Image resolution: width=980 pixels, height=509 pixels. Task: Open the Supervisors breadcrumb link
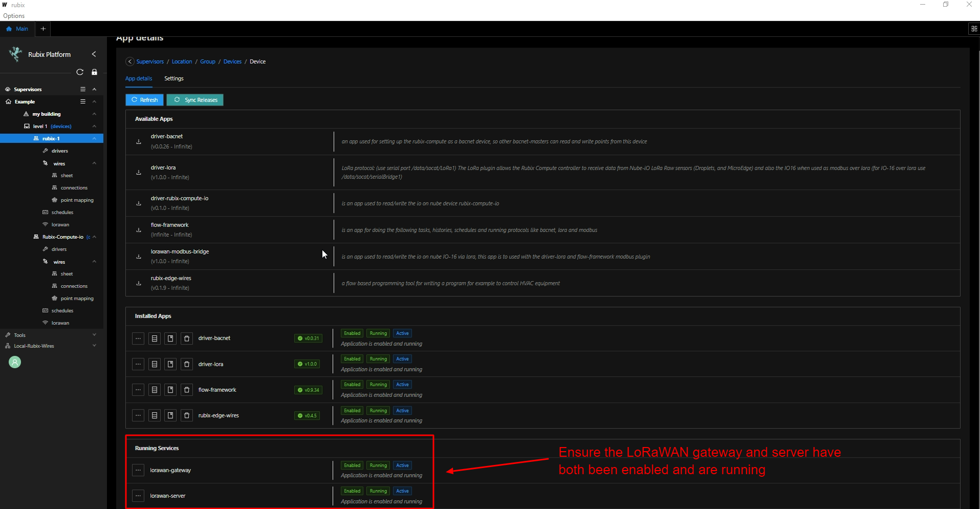(x=150, y=61)
